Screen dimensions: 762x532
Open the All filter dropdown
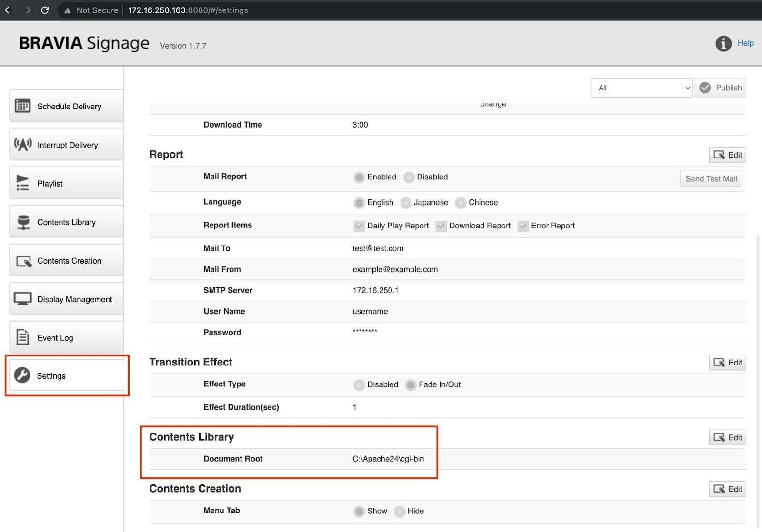click(641, 88)
